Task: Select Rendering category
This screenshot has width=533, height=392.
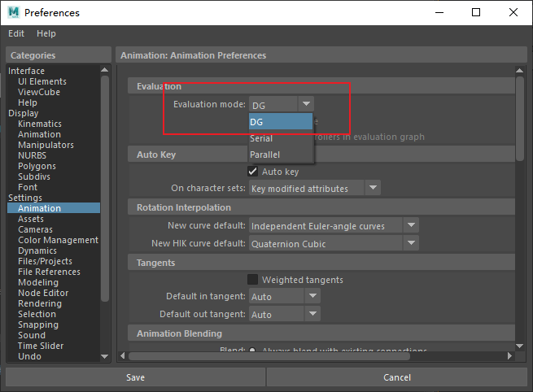Action: pyautogui.click(x=40, y=303)
